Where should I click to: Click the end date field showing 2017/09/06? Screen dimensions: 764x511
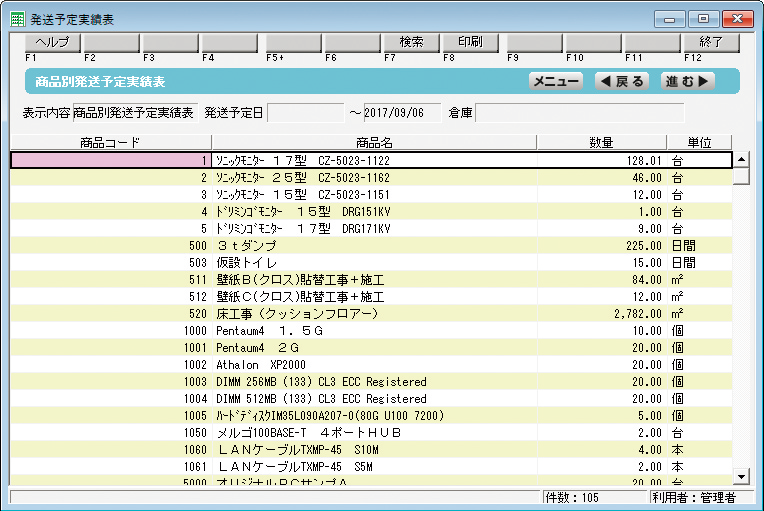(401, 112)
